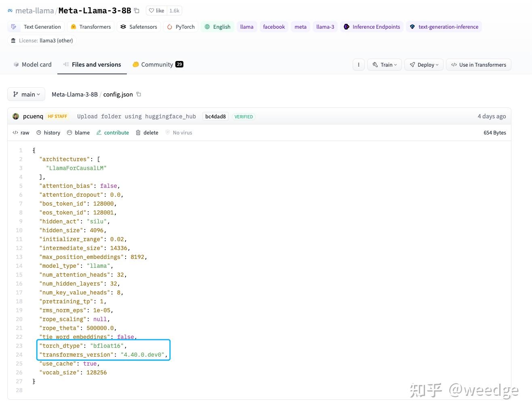
Task: Open the raw view of config.json
Action: tap(21, 132)
